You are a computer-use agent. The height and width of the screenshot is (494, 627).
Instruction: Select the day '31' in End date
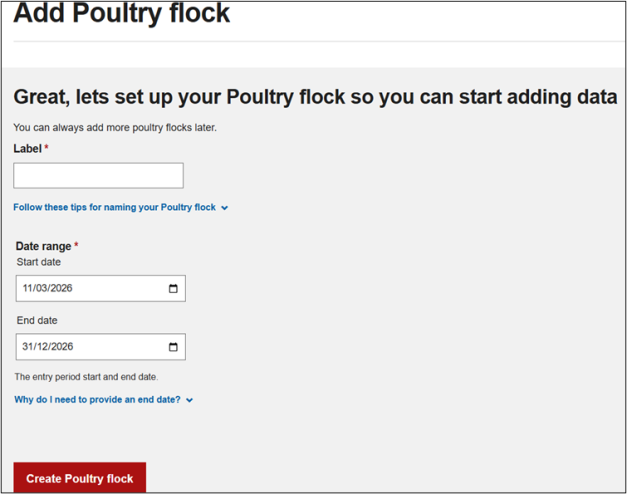(28, 347)
